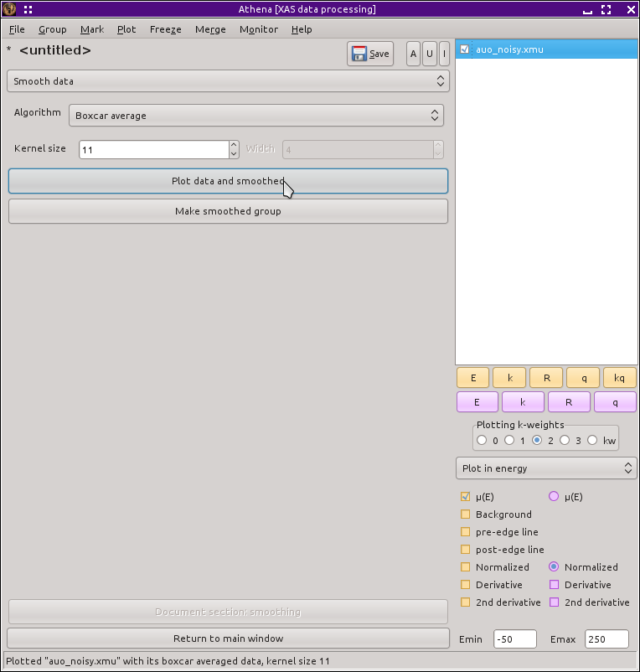640x672 pixels.
Task: Toggle checkbox for auo_noisy.xmu group
Action: (464, 49)
